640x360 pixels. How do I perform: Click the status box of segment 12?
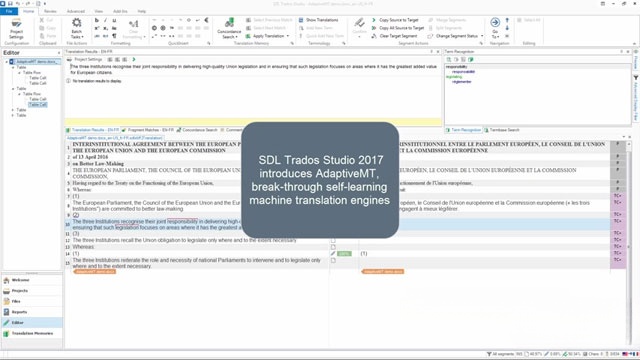tap(333, 240)
